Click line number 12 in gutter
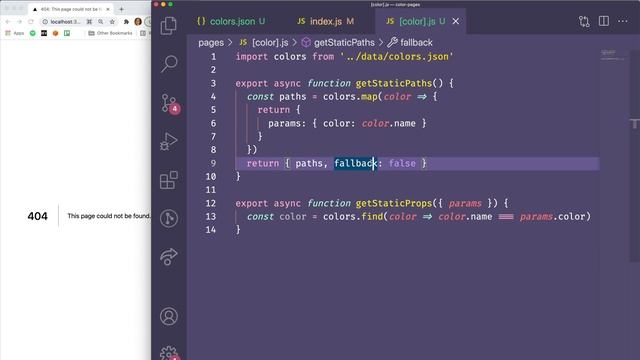Screen dimensions: 640x360 211,203
